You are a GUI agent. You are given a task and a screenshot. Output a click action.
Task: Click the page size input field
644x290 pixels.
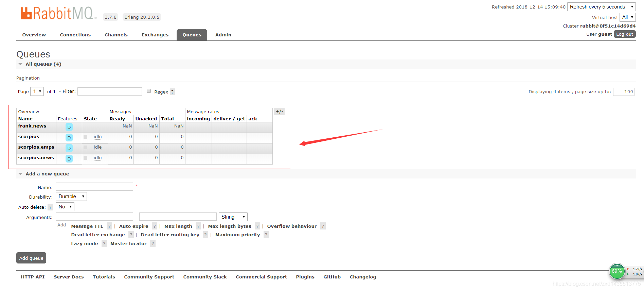[x=624, y=92]
